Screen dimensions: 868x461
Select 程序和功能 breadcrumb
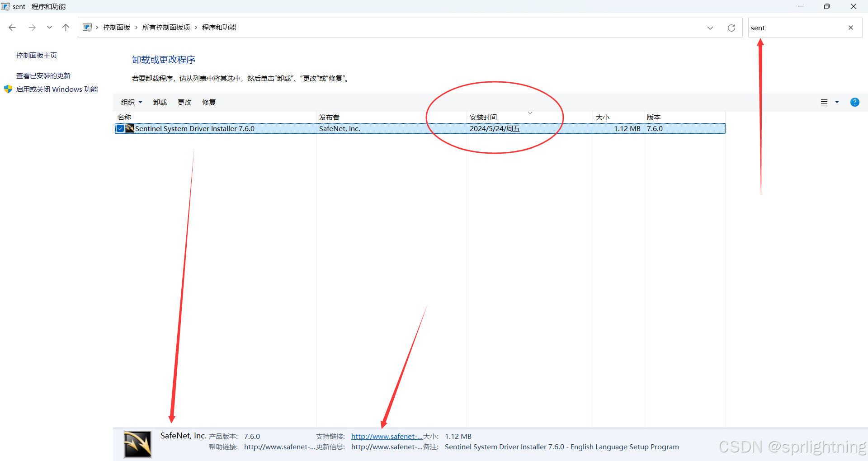click(219, 28)
